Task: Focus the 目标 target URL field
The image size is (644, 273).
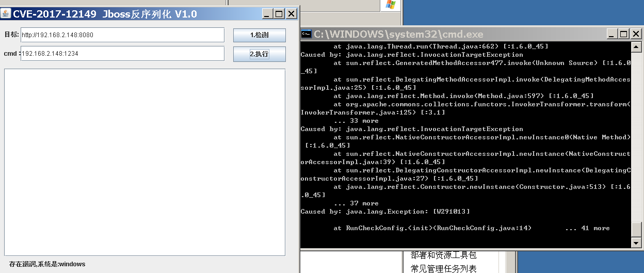Action: (123, 35)
